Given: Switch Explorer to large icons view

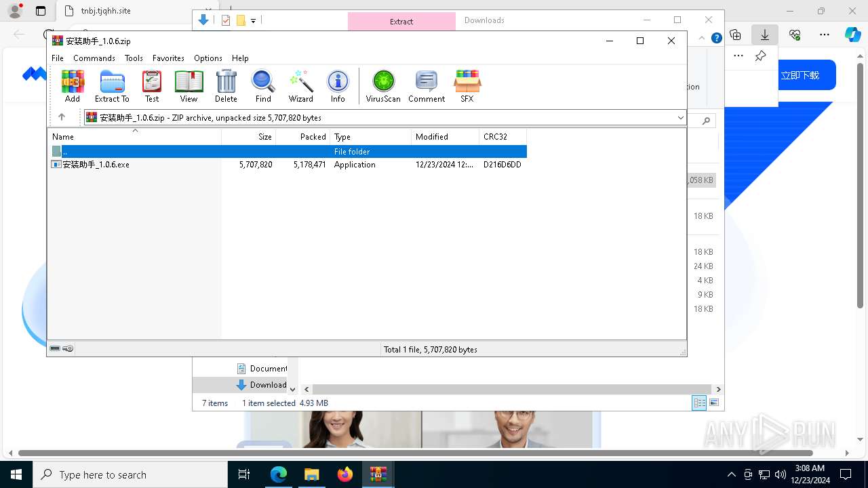Looking at the screenshot, I should (714, 403).
